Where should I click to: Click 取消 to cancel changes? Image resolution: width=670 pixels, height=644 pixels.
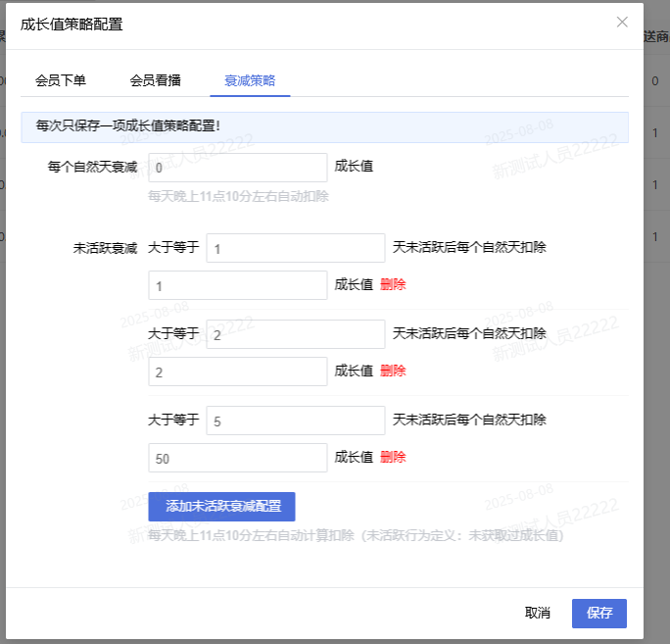pyautogui.click(x=538, y=614)
